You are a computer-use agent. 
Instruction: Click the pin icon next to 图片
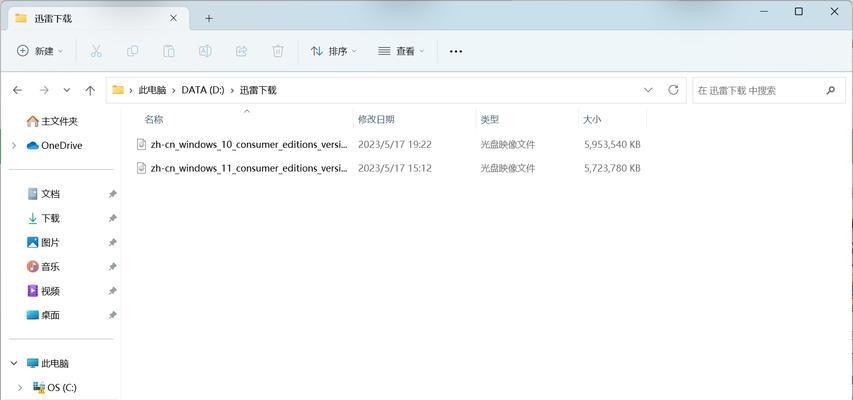(x=113, y=242)
